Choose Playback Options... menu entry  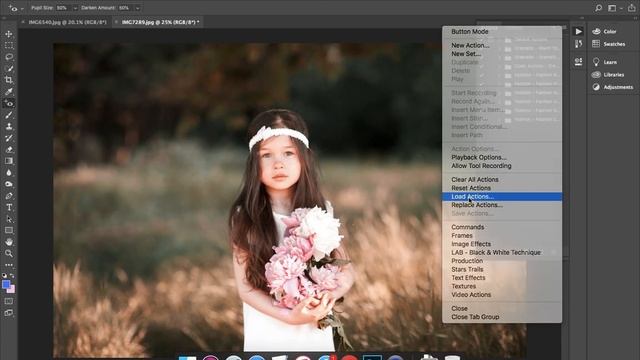coord(479,157)
